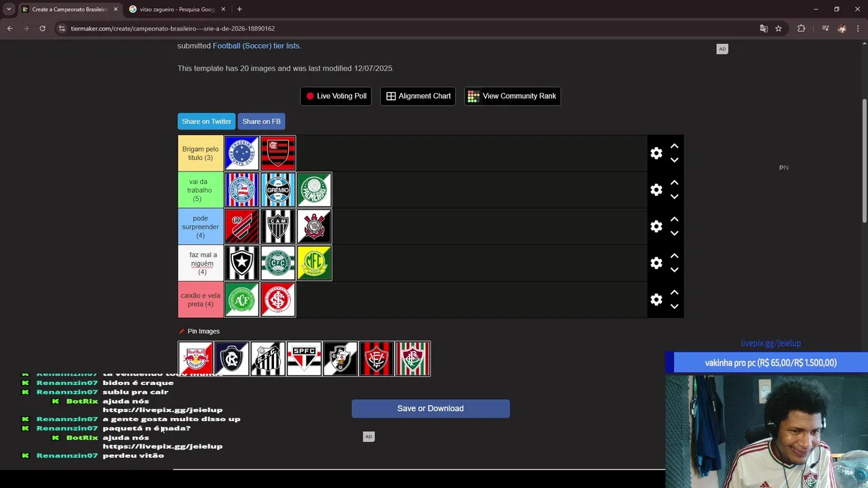Choose the Vitória pinned image
868x488 pixels.
pyautogui.click(x=376, y=359)
